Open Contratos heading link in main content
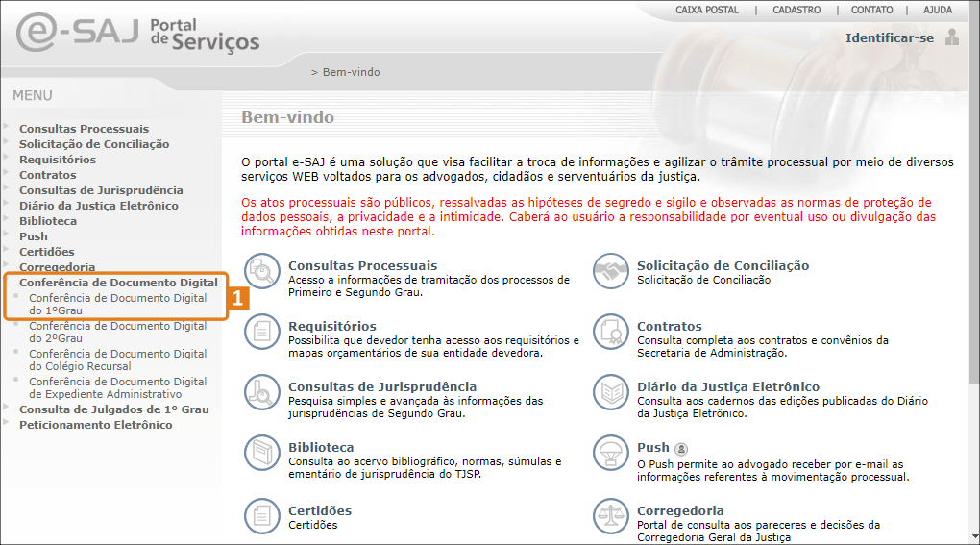 pyautogui.click(x=670, y=326)
